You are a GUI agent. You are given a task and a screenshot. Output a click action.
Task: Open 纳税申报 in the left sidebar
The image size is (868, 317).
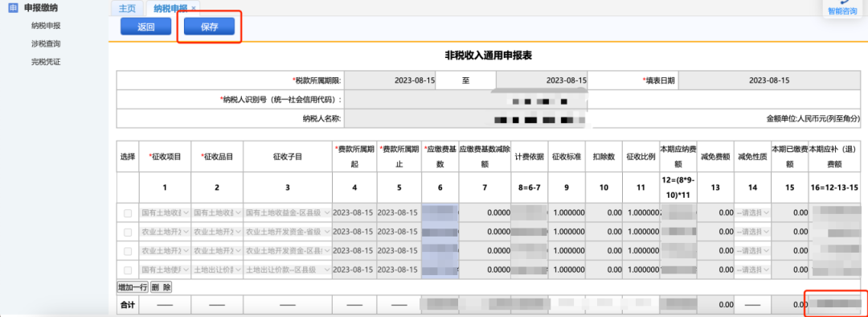click(x=46, y=25)
